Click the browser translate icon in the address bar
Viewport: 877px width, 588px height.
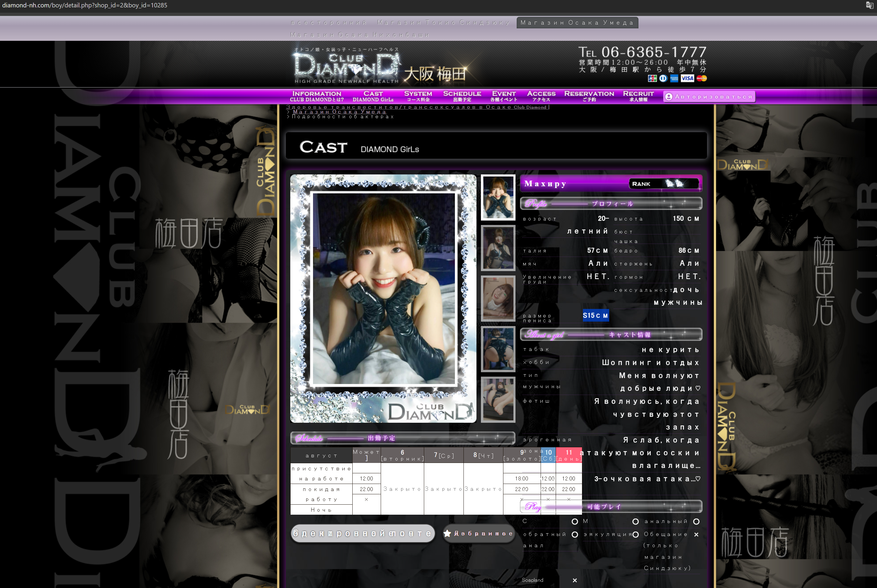click(870, 5)
